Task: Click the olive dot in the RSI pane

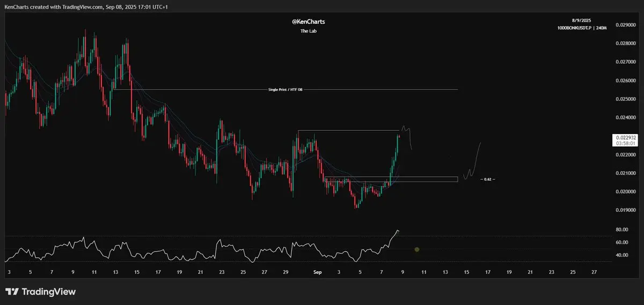Action: 416,249
